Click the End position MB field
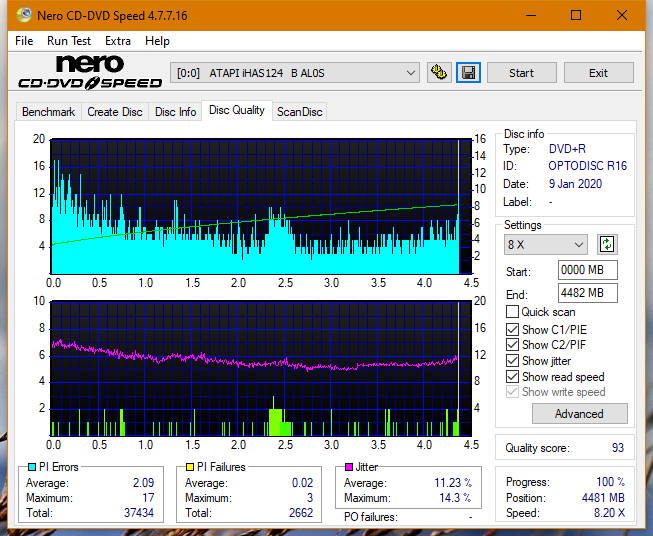This screenshot has width=653, height=536. pos(587,293)
